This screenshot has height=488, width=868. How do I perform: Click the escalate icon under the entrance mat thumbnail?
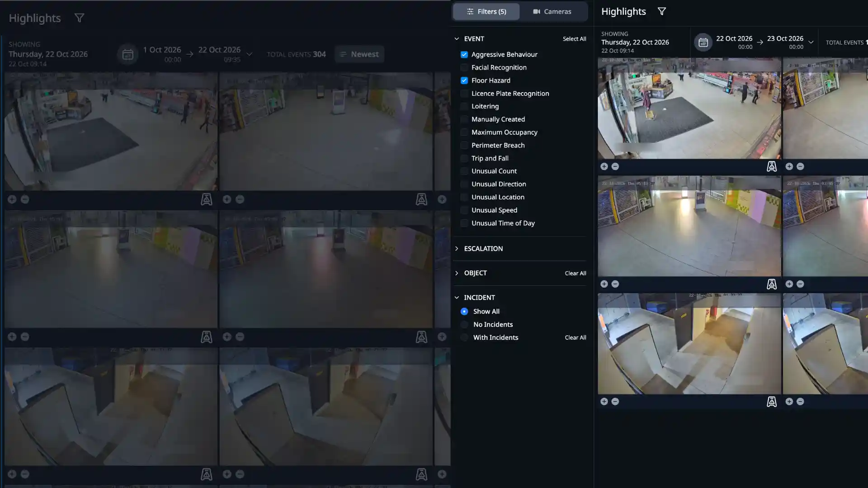coord(771,167)
